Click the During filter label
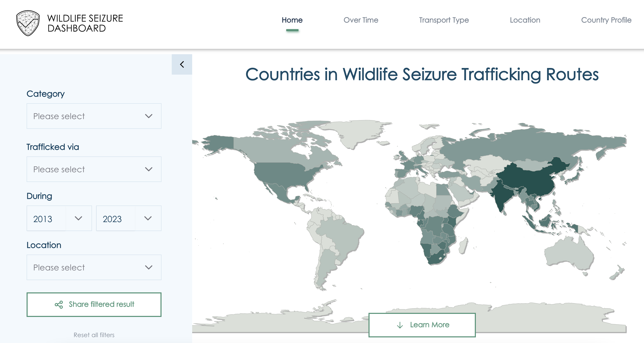The width and height of the screenshot is (644, 343). pos(39,196)
